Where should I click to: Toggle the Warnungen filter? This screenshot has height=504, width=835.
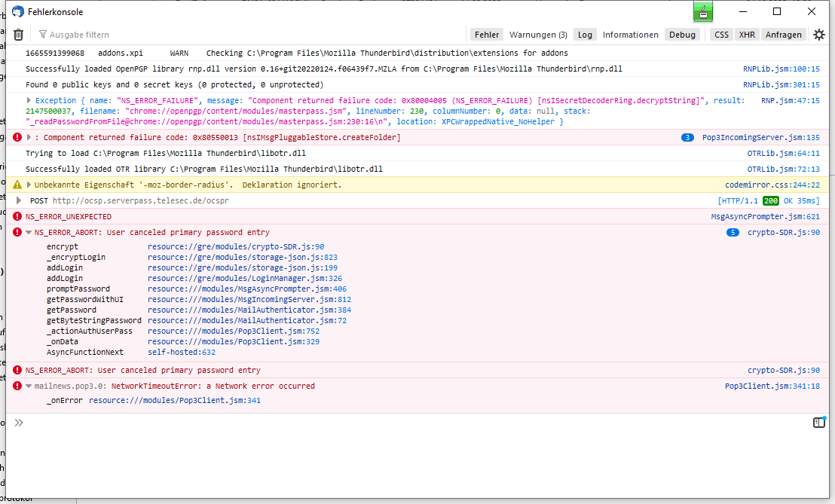[538, 35]
